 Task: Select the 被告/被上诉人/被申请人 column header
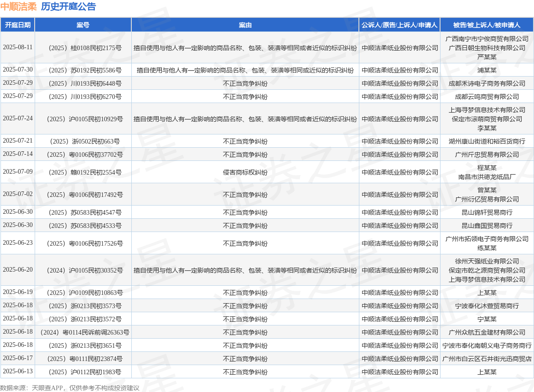click(x=487, y=25)
